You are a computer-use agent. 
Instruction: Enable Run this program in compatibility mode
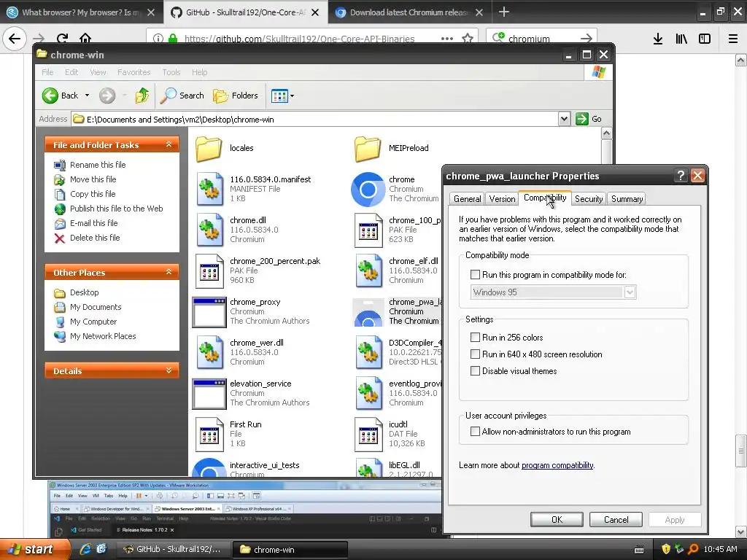[475, 275]
